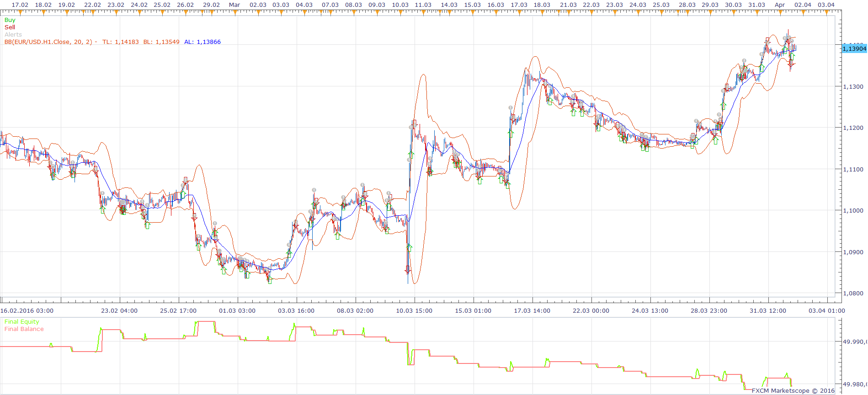The height and width of the screenshot is (395, 868).
Task: Click the orange day marker for 10.03
Action: point(400,13)
